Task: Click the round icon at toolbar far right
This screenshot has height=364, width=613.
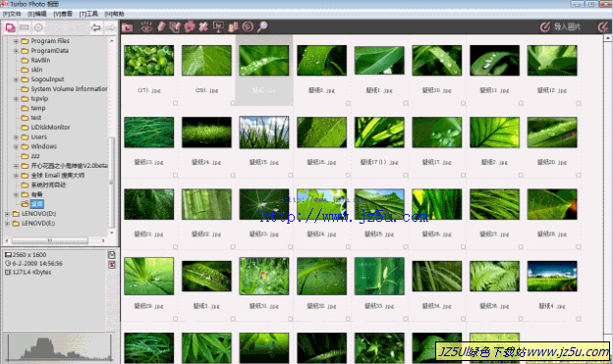Action: click(x=603, y=26)
